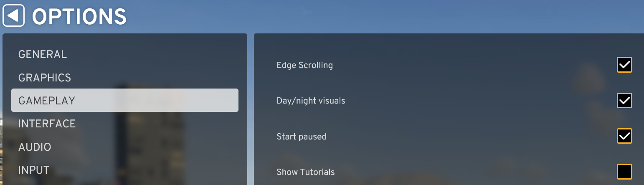Click the Edge Scrolling label text
The image size is (644, 185).
304,65
